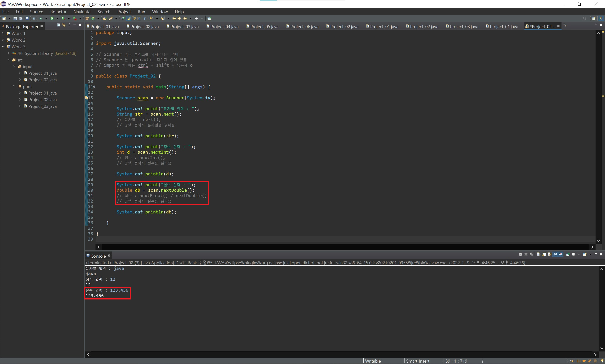
Task: Click the Console view tab
Action: point(98,256)
